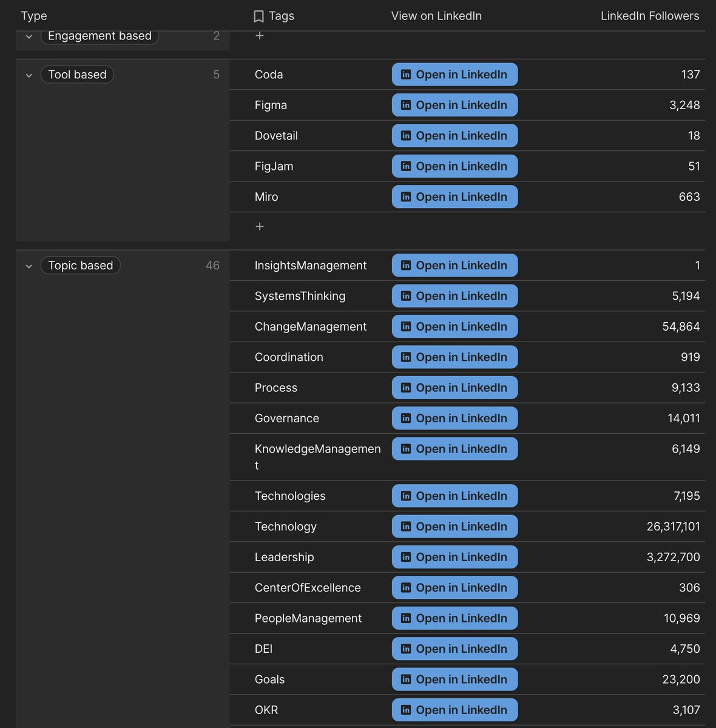Image resolution: width=716 pixels, height=728 pixels.
Task: Open Figma in LinkedIn
Action: click(454, 105)
